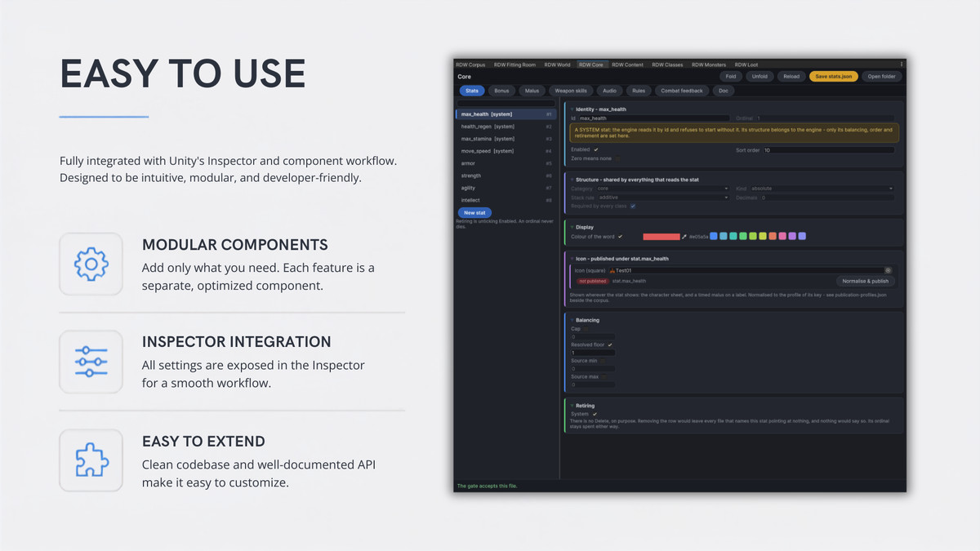
Task: Open the three-dot window options menu
Action: [902, 64]
